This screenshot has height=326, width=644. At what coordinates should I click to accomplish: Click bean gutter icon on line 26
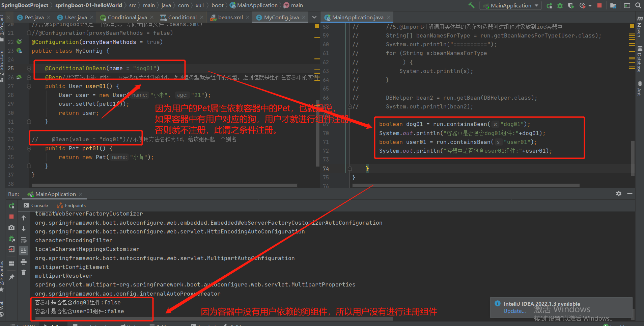tap(19, 77)
